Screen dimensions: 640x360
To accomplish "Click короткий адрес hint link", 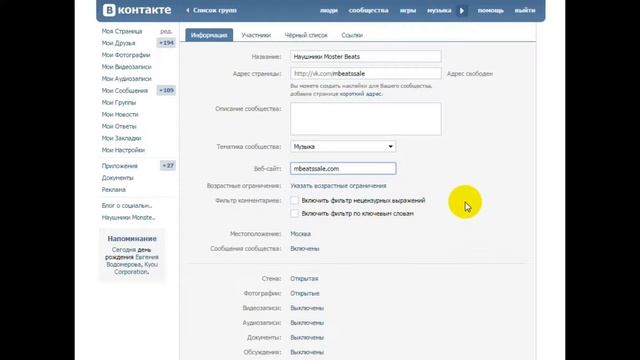I will [x=360, y=94].
